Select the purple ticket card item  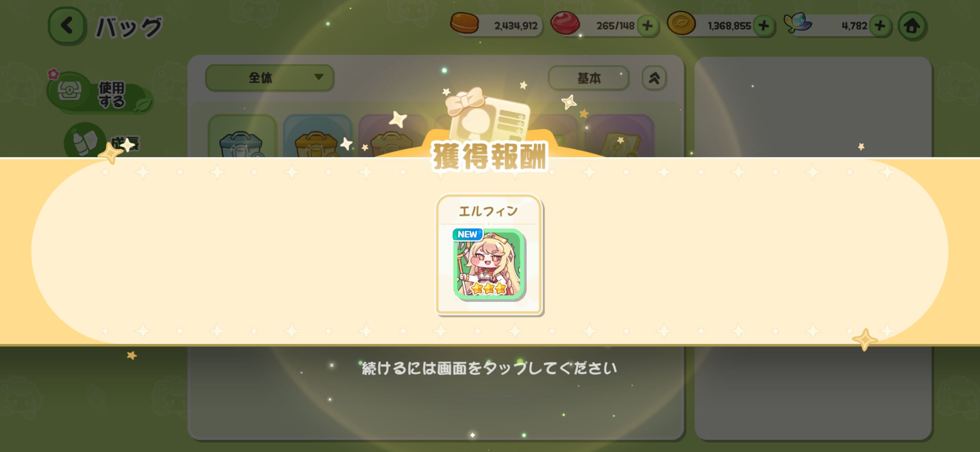619,137
